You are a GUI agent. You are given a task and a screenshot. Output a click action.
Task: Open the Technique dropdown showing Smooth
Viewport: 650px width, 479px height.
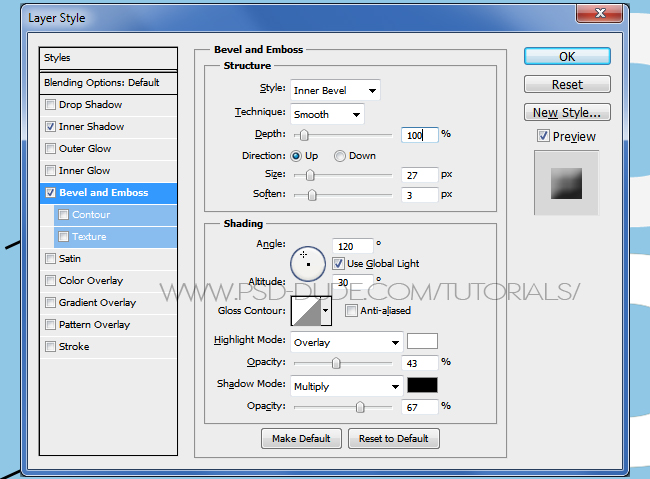327,114
